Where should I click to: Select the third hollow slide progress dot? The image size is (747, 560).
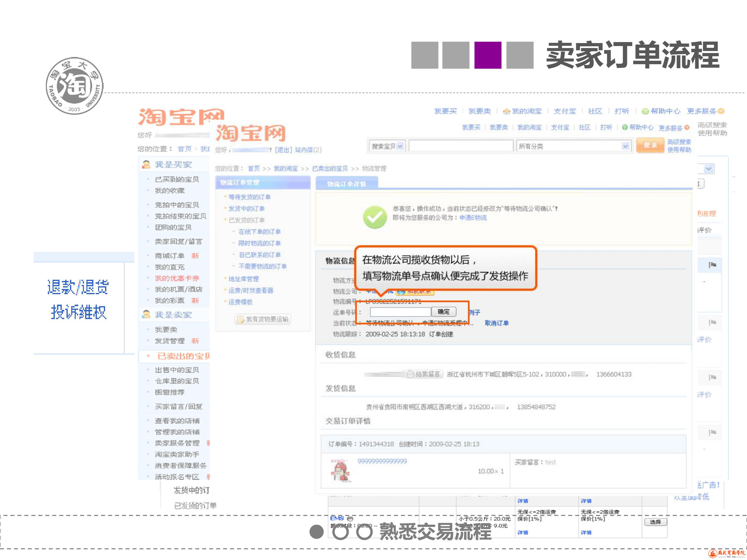(365, 532)
